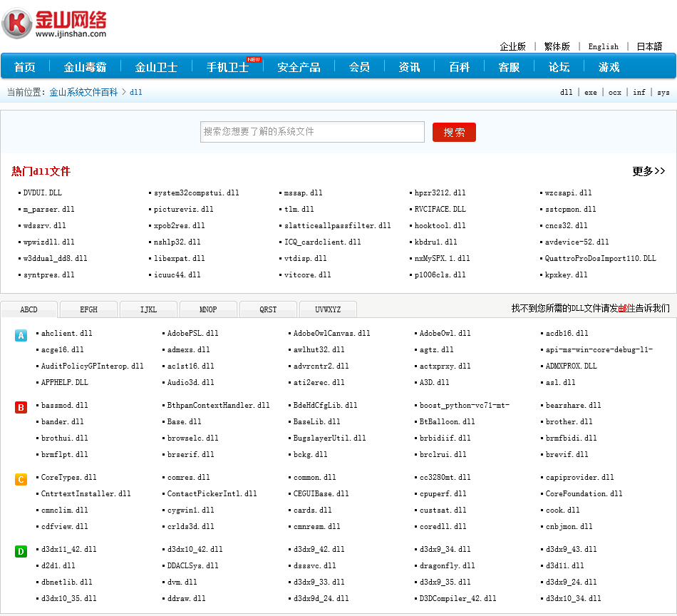The image size is (677, 616).
Task: Open BugslayerUtil.dll link
Action: pos(329,438)
